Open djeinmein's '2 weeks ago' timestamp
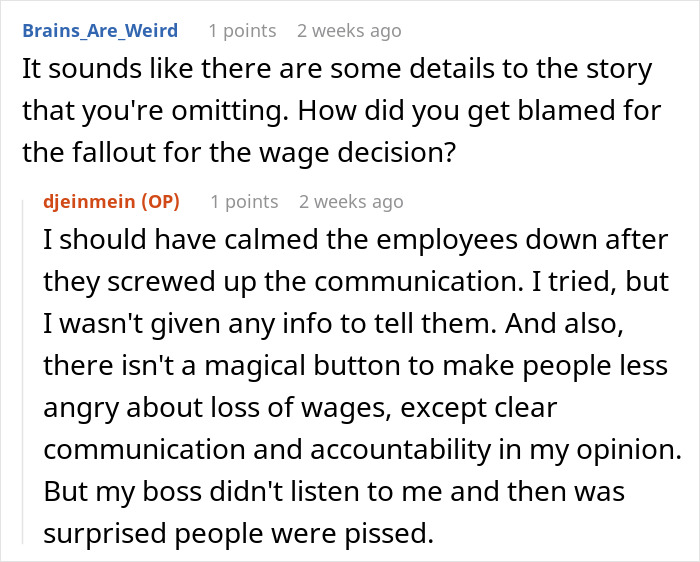700x562 pixels. tap(351, 202)
